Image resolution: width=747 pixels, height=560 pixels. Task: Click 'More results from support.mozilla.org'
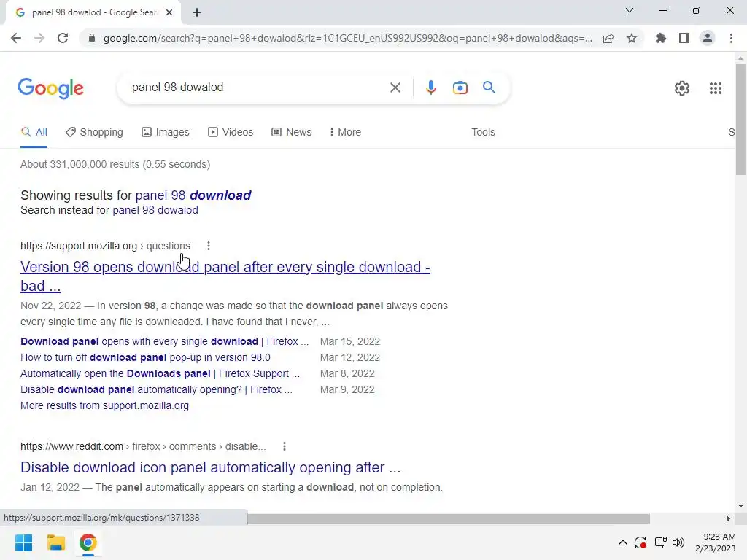[104, 405]
